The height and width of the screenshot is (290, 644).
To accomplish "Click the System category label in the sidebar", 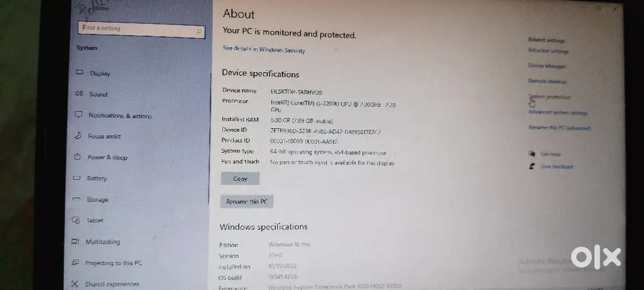I will (x=87, y=48).
